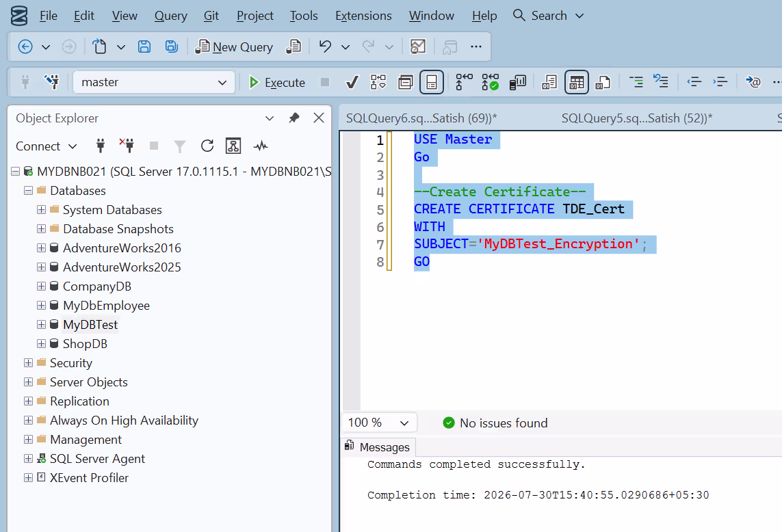The image size is (782, 532).
Task: Select the ShopDB database
Action: pyautogui.click(x=85, y=344)
